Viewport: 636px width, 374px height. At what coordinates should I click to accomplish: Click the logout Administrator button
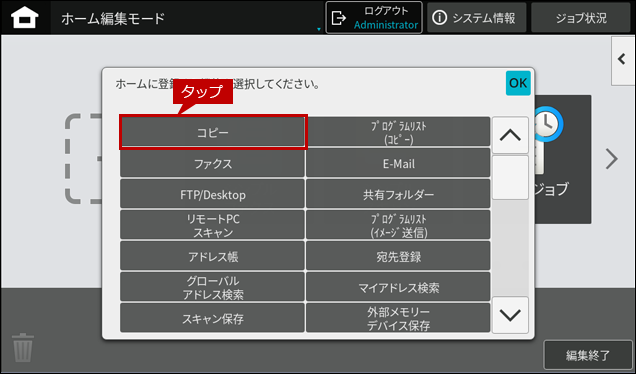(x=374, y=18)
